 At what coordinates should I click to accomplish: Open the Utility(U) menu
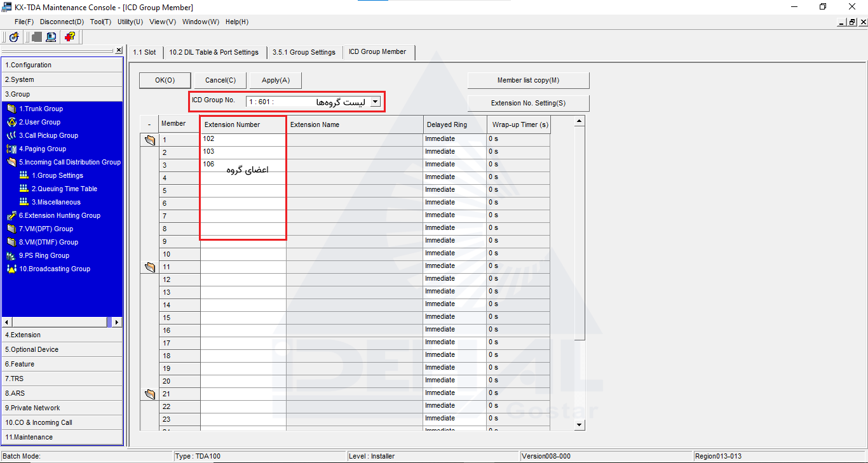[130, 22]
